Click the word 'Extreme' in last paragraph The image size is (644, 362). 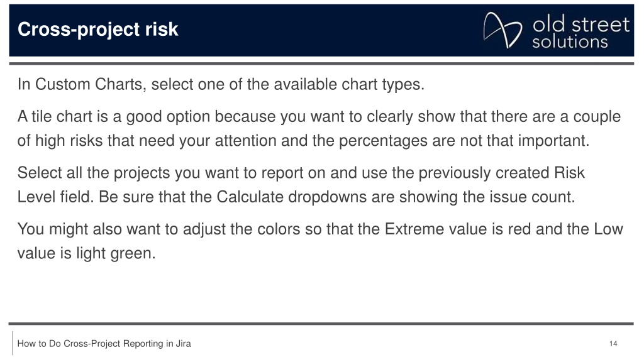[414, 229]
